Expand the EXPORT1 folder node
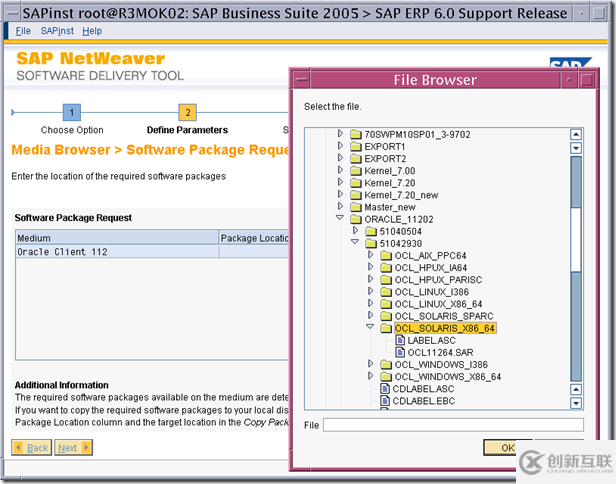This screenshot has width=616, height=484. (x=340, y=146)
